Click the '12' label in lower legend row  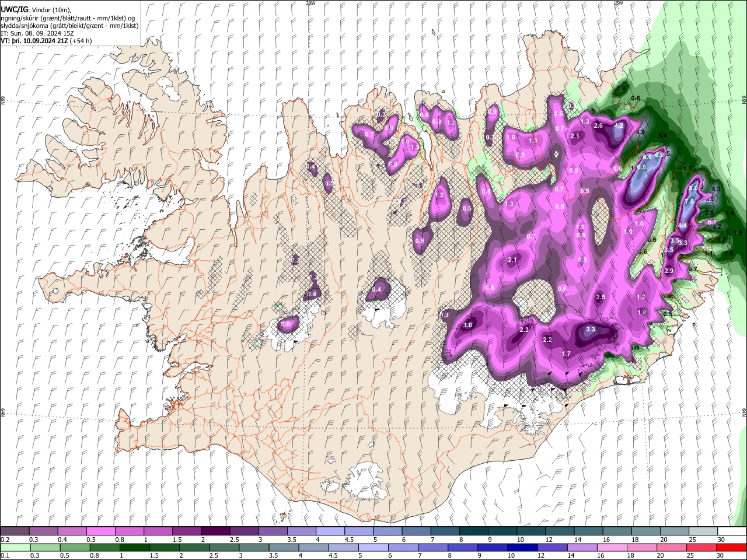click(540, 556)
